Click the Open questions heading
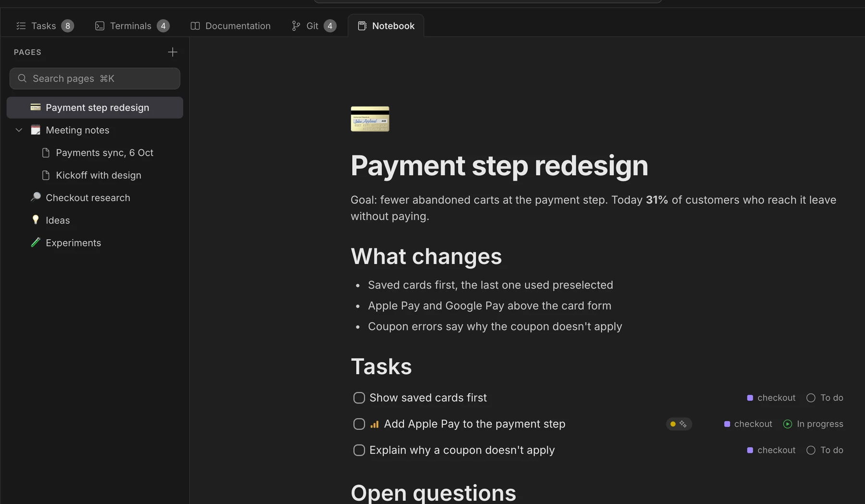Image resolution: width=865 pixels, height=504 pixels. 433,492
